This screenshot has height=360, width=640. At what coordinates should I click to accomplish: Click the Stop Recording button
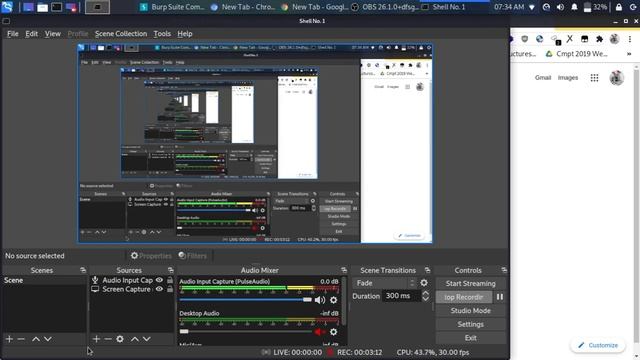464,297
